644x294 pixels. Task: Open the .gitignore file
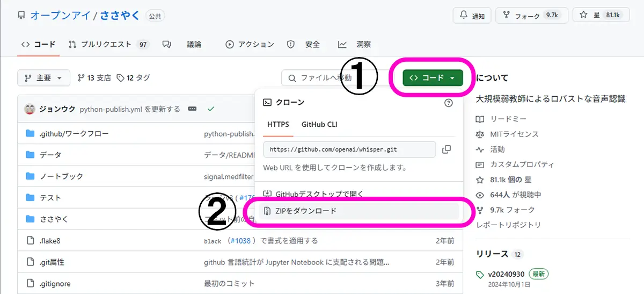click(x=55, y=283)
